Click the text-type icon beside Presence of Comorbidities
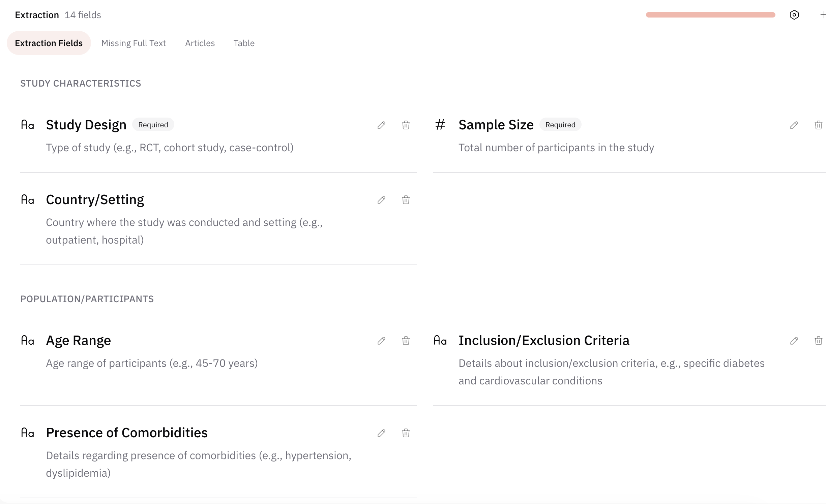The height and width of the screenshot is (504, 826). tap(28, 433)
